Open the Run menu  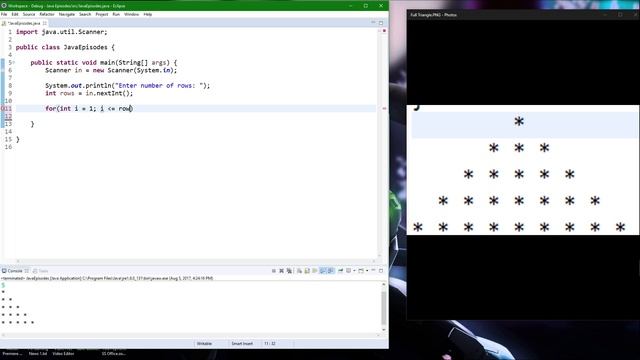click(116, 14)
